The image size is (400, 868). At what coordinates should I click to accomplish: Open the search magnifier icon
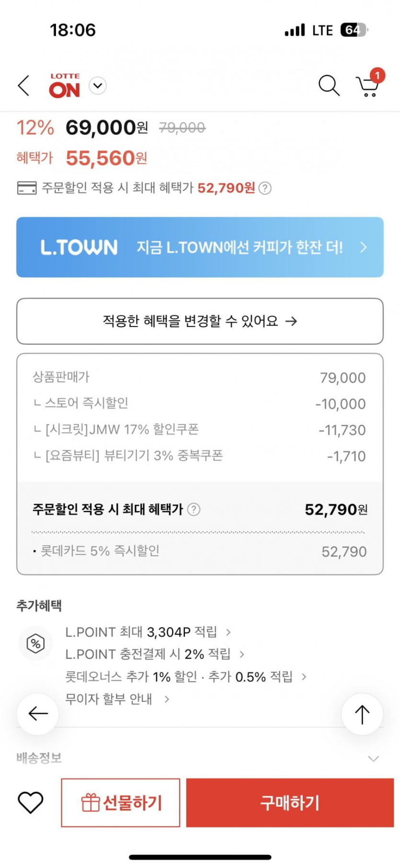click(329, 86)
